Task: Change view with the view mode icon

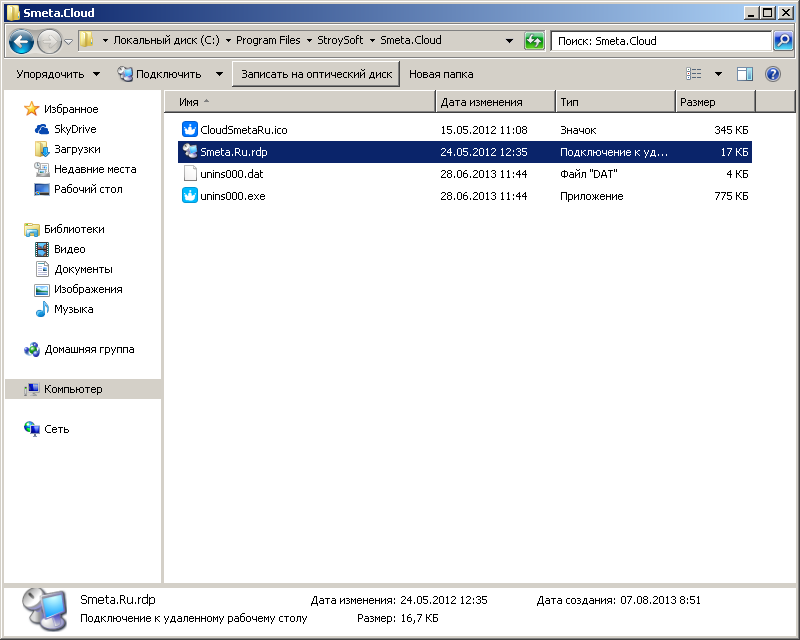Action: coord(694,74)
